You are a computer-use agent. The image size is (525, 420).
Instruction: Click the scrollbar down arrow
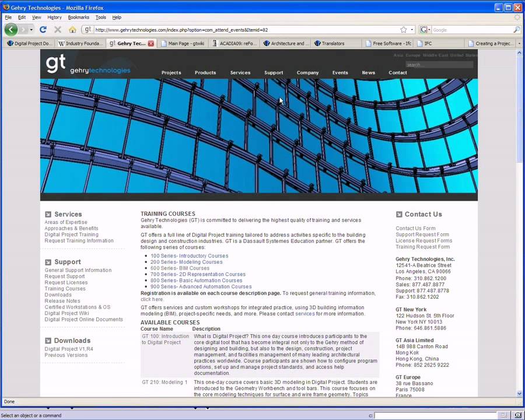519,394
